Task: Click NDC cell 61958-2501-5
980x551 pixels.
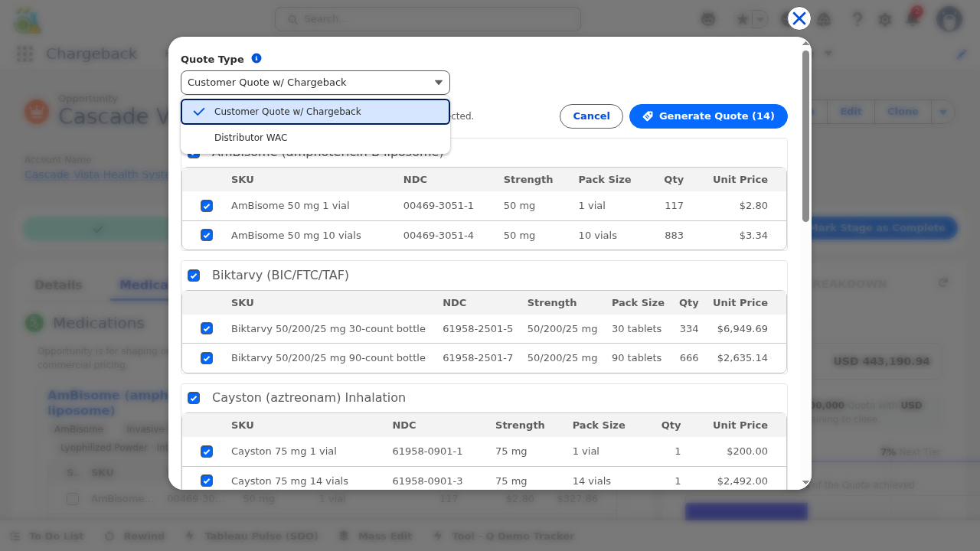Action: coord(478,328)
